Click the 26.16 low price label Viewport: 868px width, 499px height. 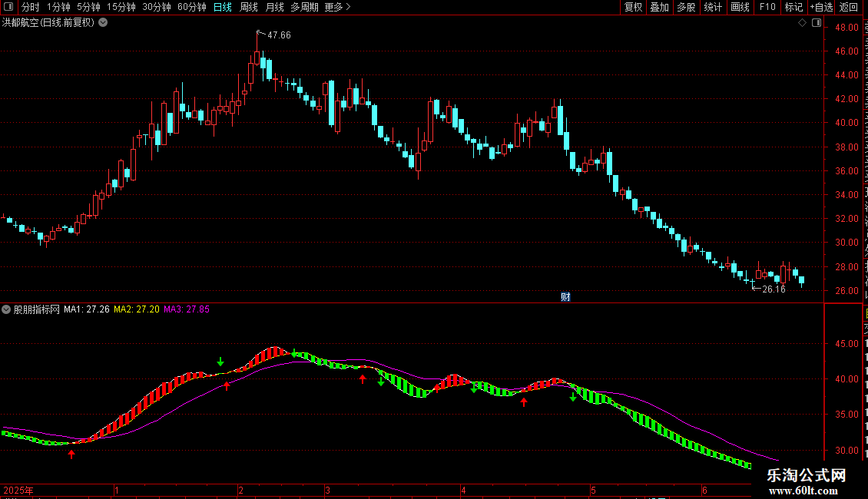pos(774,289)
